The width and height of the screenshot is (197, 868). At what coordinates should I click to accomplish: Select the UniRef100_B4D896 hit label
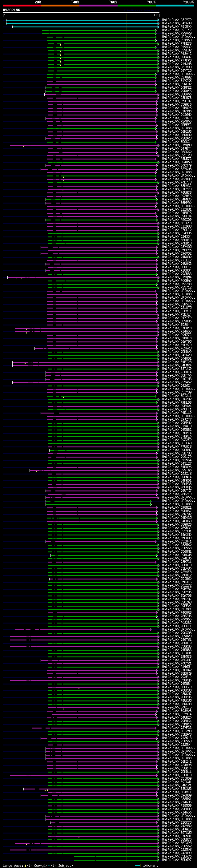pos(177,467)
